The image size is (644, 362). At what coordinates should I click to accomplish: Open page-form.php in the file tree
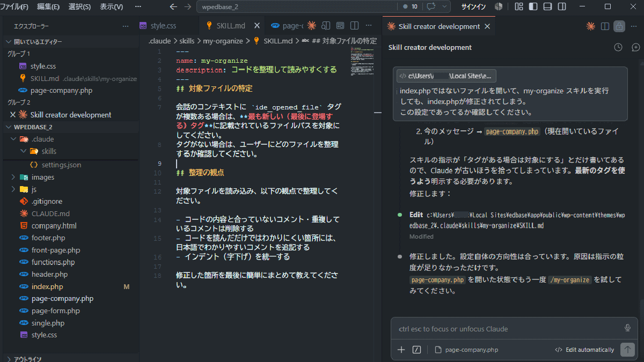(x=55, y=311)
